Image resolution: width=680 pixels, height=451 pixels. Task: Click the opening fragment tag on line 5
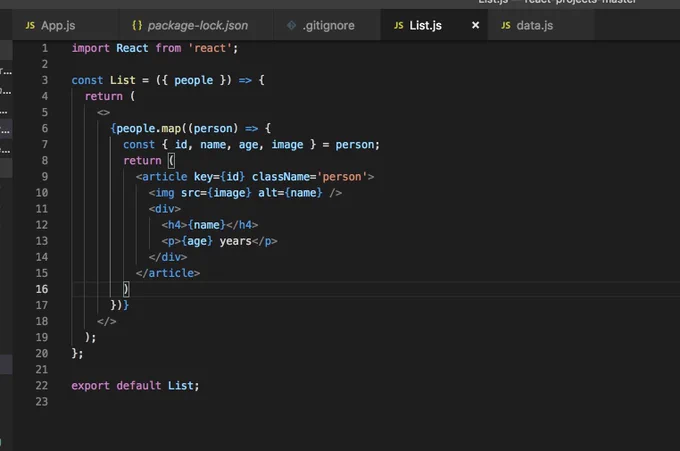103,112
